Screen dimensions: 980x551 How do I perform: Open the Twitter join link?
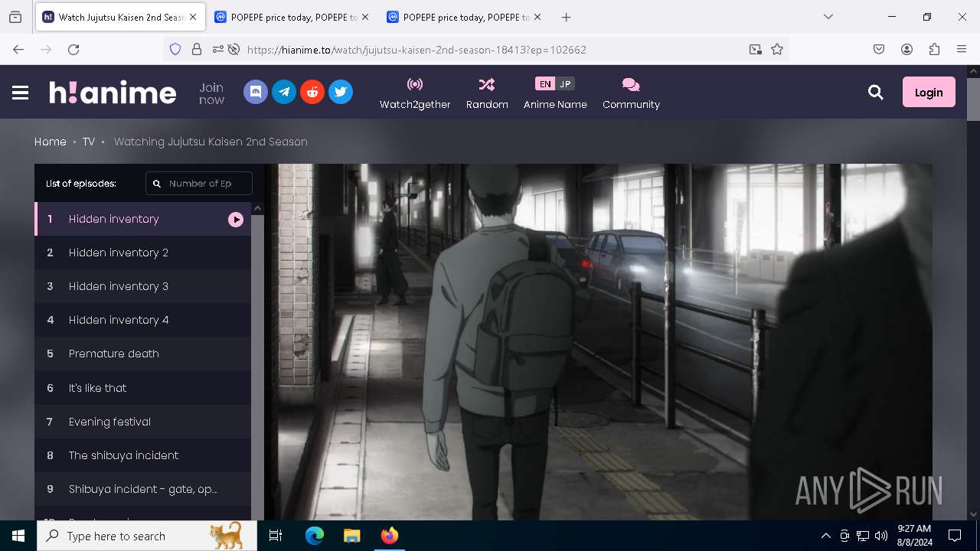pos(341,92)
